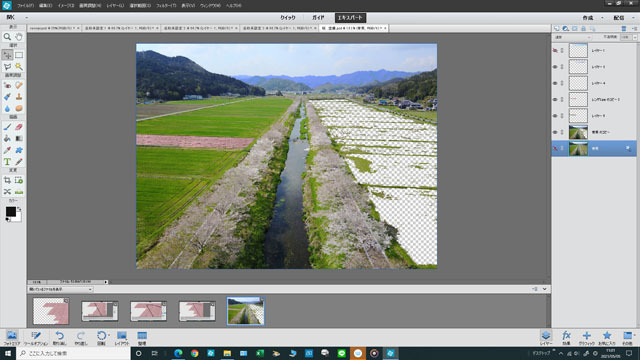Select the Straighten tool

[19, 191]
